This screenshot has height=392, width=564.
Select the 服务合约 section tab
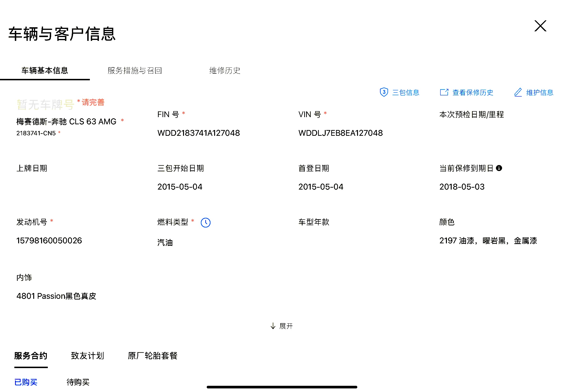point(31,355)
